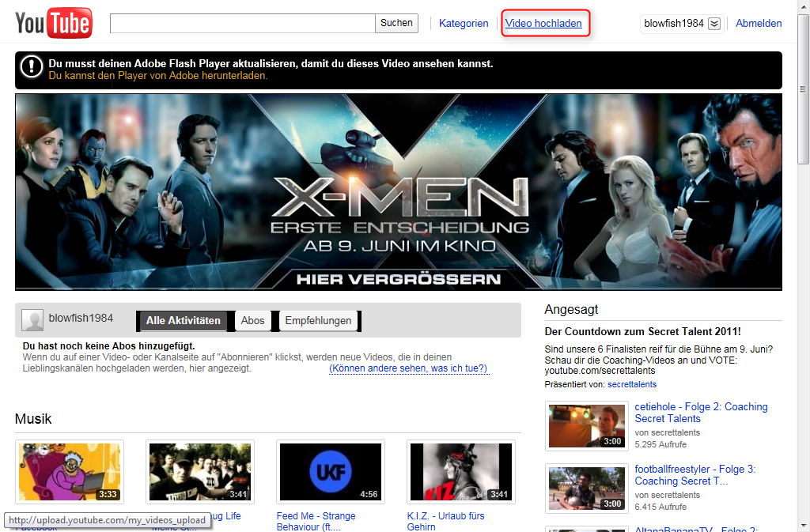Open the K.I.Z. Urlaub fürs Gehirn thumbnail
Screen dimensions: 810x532
[x=461, y=472]
